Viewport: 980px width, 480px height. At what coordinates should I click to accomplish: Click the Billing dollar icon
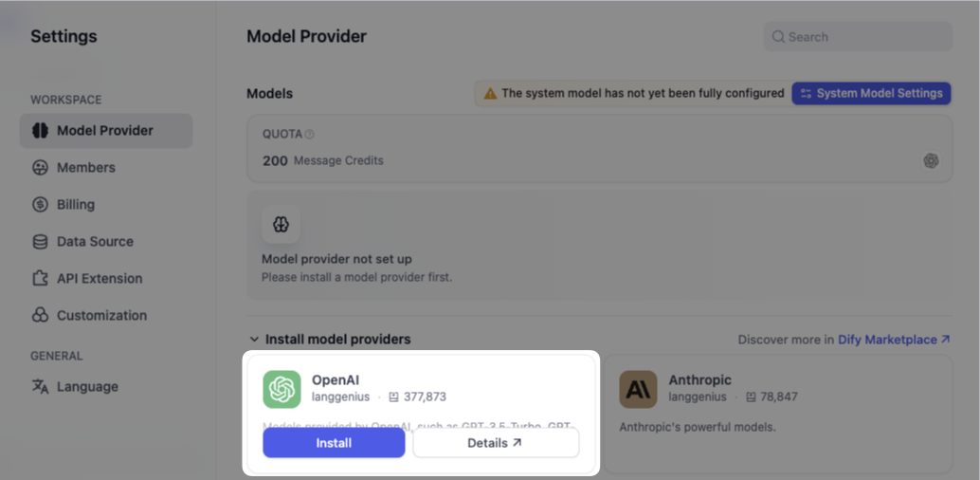pos(40,205)
